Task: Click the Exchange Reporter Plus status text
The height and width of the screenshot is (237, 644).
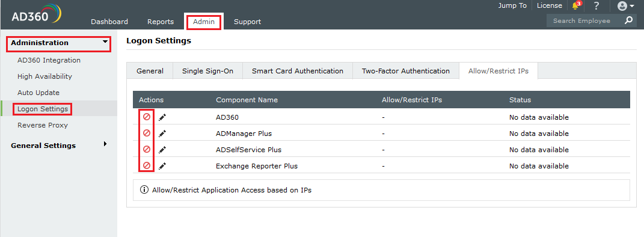Action: (x=539, y=167)
